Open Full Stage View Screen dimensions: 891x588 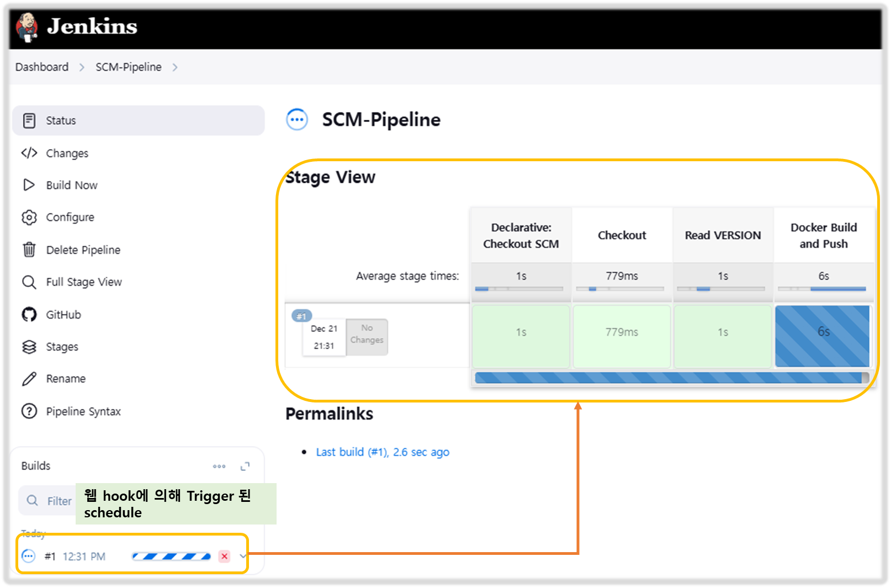[x=84, y=282]
